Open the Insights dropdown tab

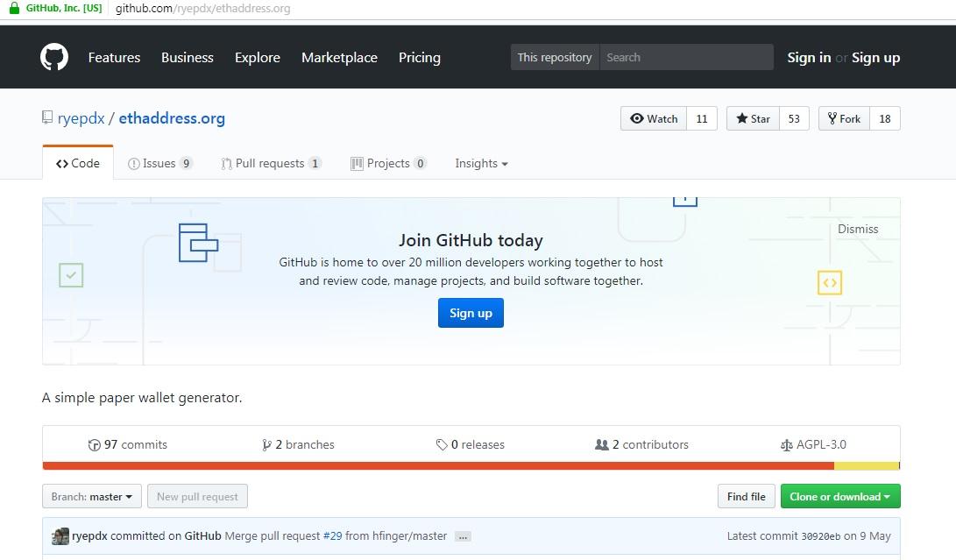(x=481, y=164)
